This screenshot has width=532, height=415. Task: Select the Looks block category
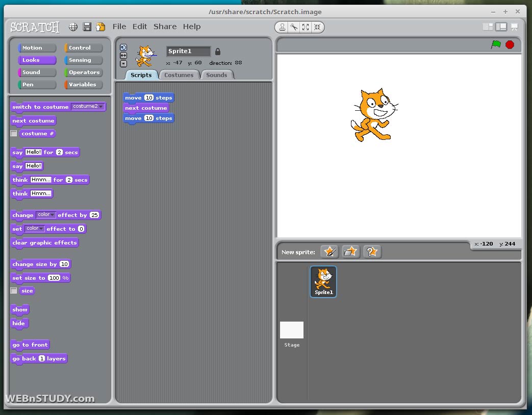37,60
